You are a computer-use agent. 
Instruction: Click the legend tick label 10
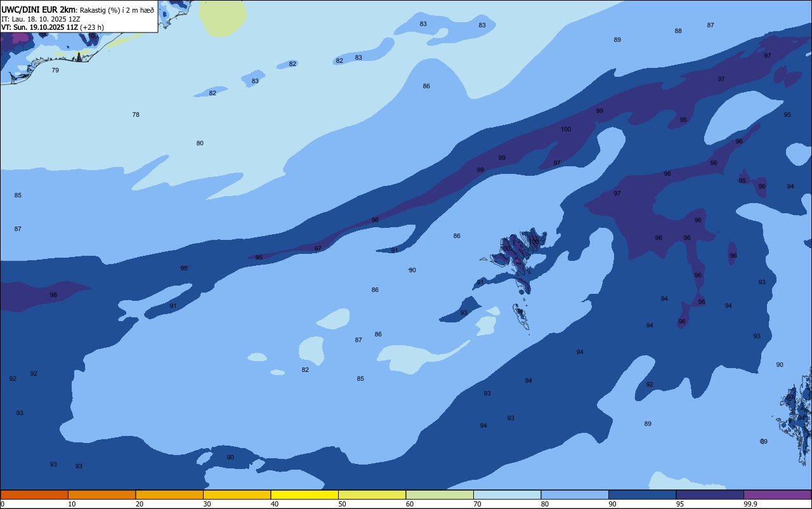pos(72,504)
